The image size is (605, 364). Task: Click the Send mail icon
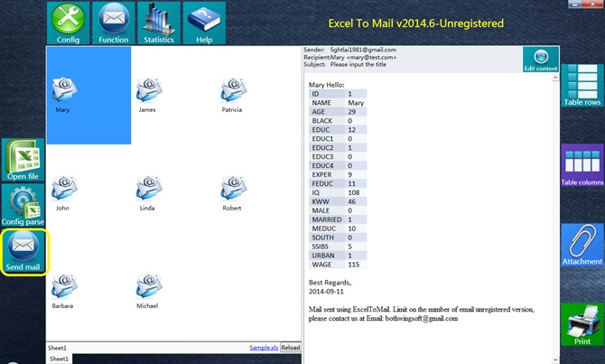pos(23,250)
